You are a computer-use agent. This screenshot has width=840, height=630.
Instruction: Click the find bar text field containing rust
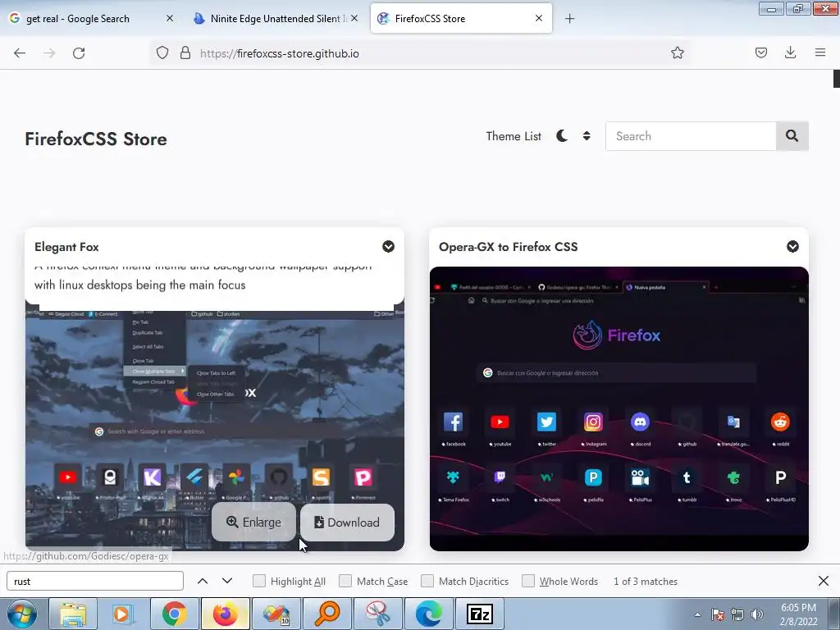(95, 582)
